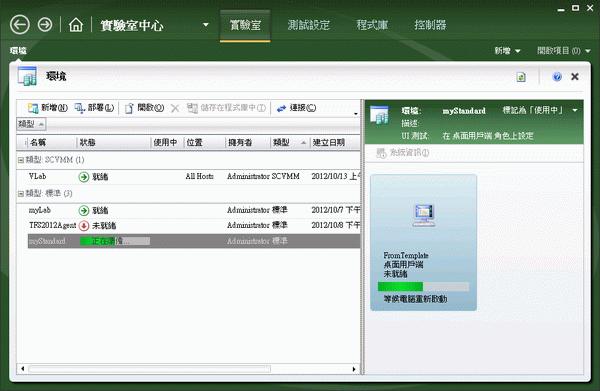Screen dimensions: 600x391
Task: Click the 類型 grouping chip
Action: click(x=31, y=124)
